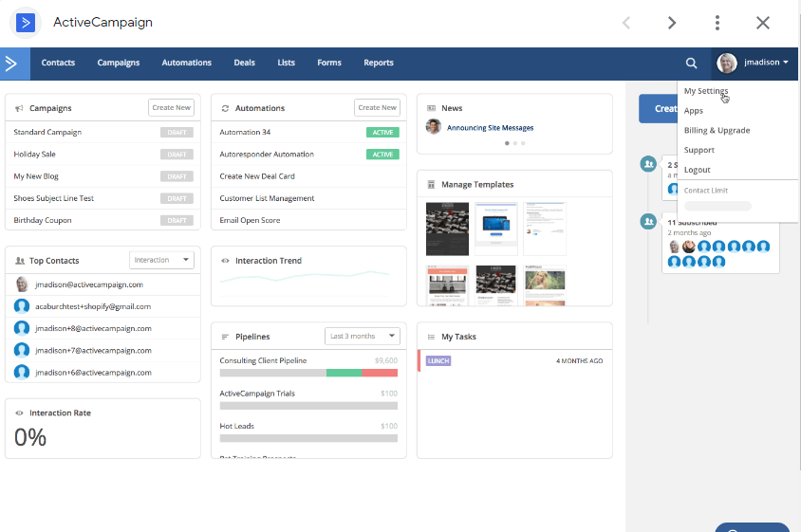Click the ActiveCampaign Trials pipeline bar
This screenshot has width=801, height=532.
point(308,406)
